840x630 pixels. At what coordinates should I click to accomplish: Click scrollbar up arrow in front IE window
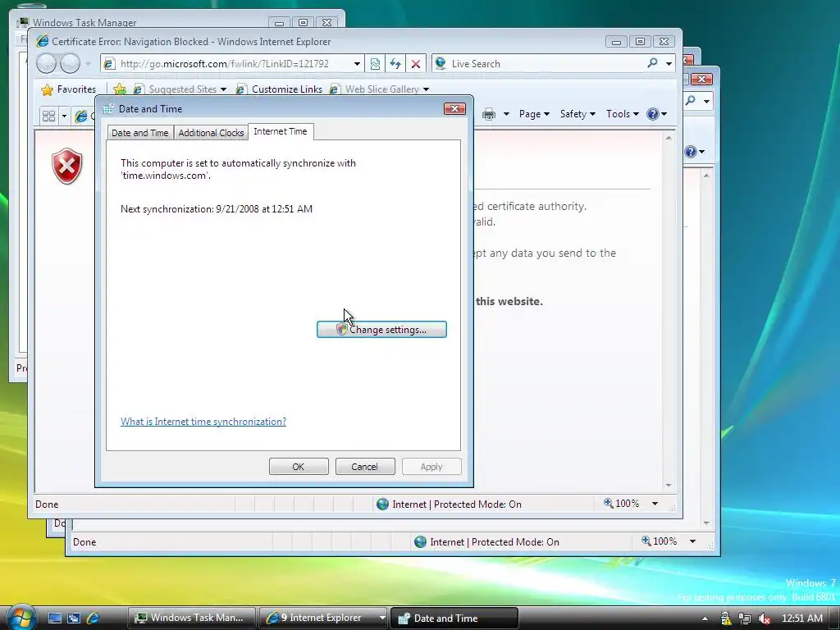click(669, 138)
